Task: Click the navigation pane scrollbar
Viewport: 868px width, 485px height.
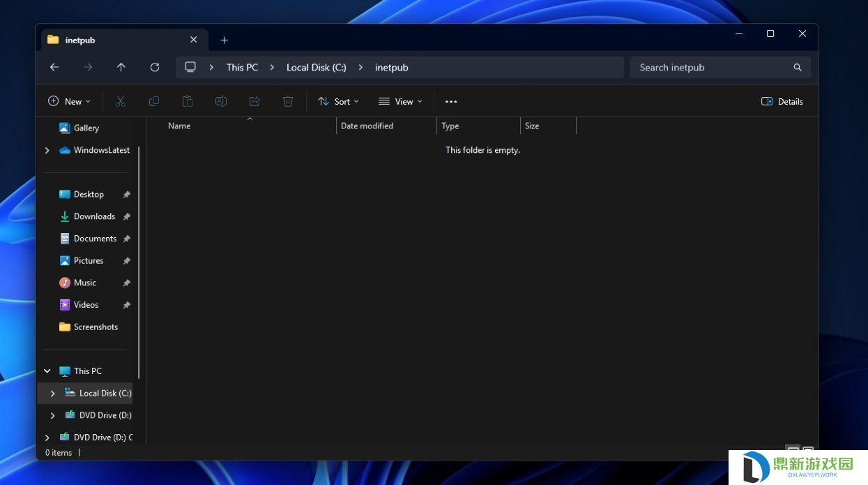Action: [x=139, y=262]
